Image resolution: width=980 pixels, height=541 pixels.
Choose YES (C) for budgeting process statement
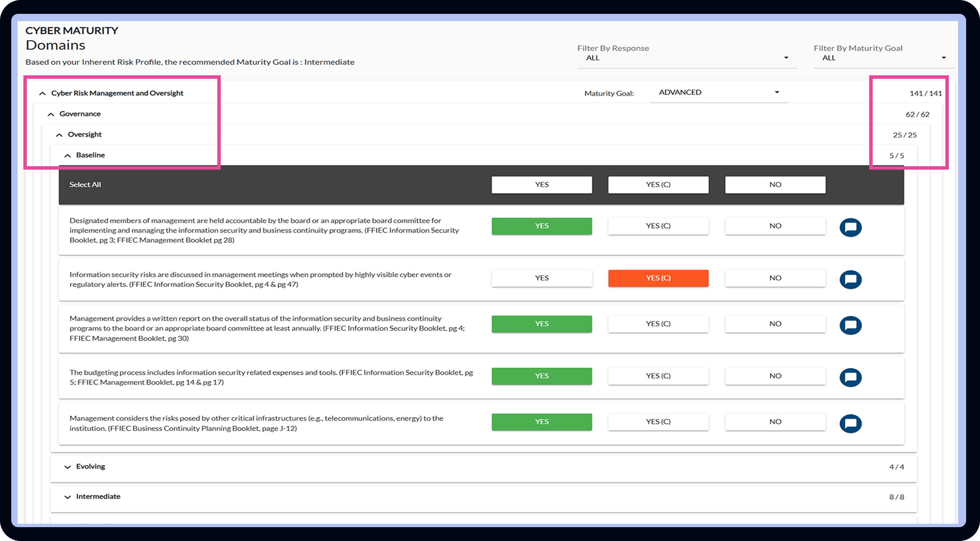[658, 376]
